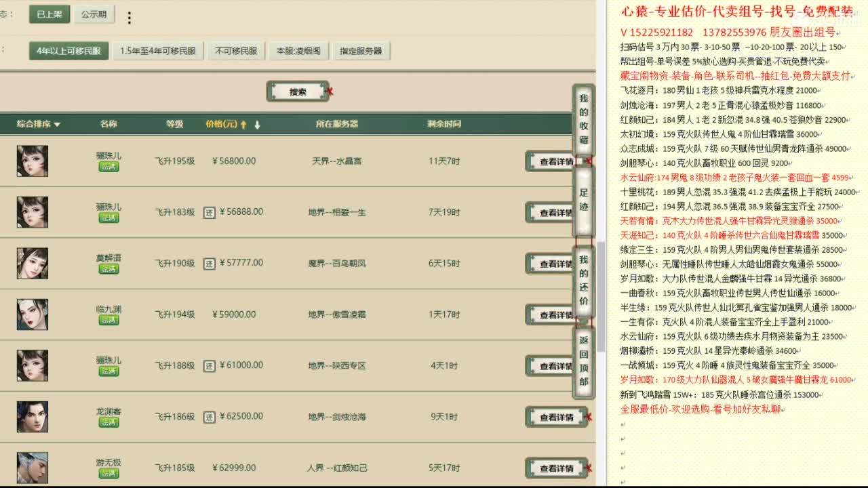Click the red X beside the 搜索 button

point(330,91)
